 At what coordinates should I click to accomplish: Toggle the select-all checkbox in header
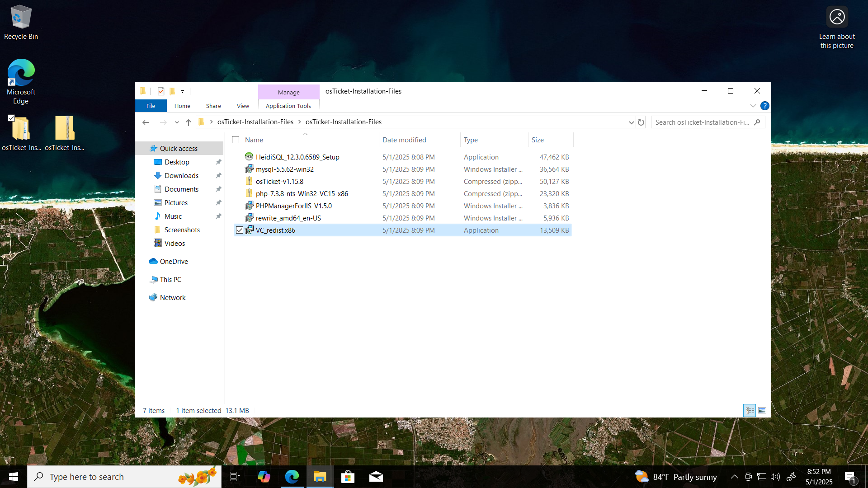236,140
